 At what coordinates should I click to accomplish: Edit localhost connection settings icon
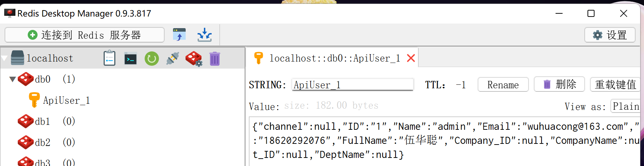194,59
